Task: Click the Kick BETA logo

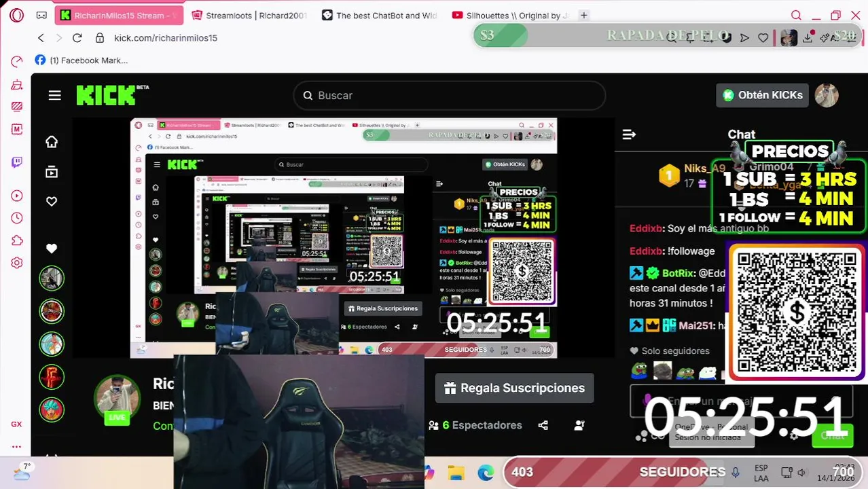Action: pyautogui.click(x=113, y=95)
